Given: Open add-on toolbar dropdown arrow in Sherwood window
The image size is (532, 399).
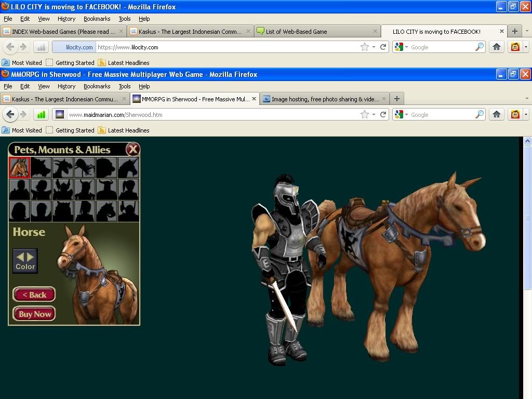Looking at the screenshot, I should (x=526, y=115).
